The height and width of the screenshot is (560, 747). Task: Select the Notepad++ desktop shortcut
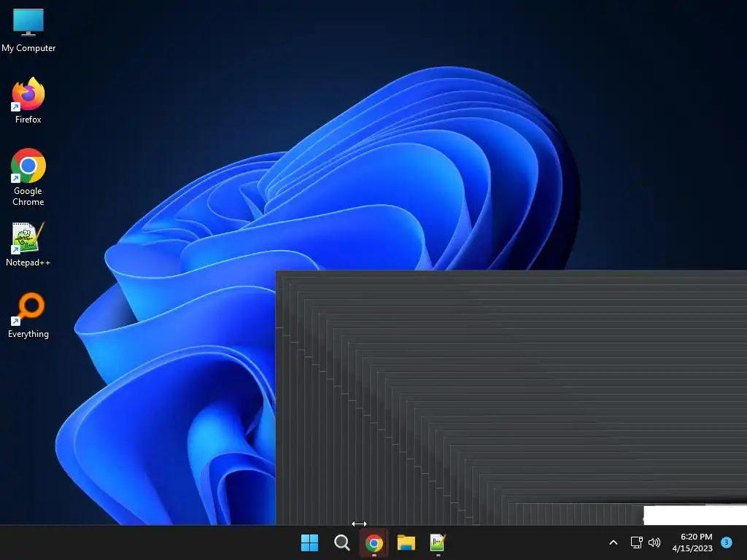click(x=28, y=244)
